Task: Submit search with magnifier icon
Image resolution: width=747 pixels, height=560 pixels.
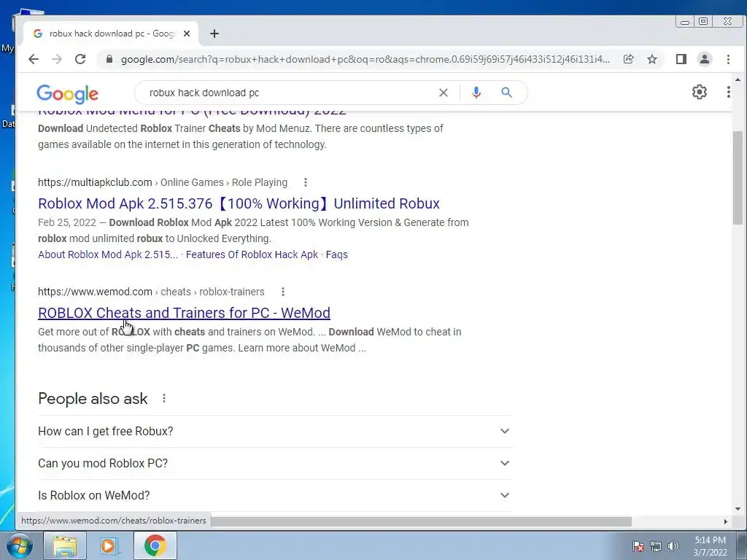Action: (x=506, y=93)
